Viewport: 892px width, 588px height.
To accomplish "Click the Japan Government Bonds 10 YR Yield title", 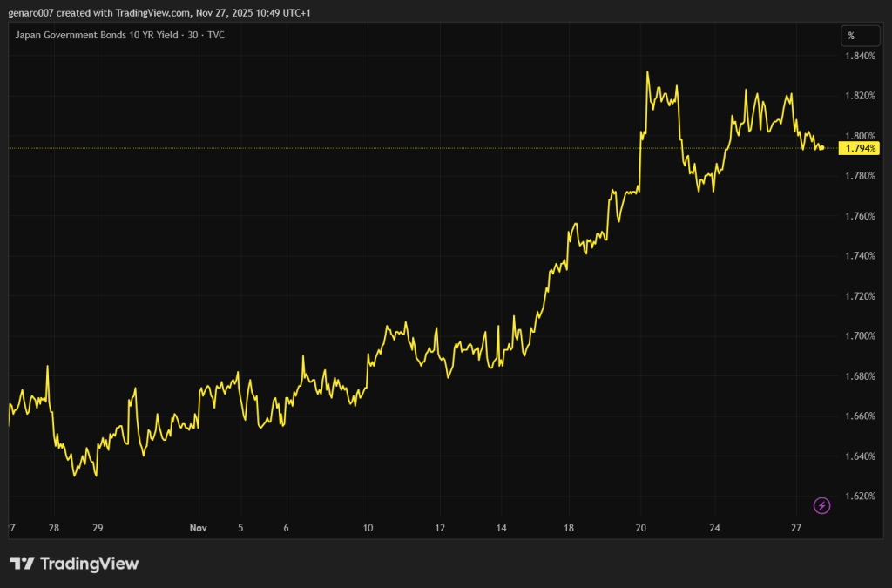I will [x=97, y=36].
